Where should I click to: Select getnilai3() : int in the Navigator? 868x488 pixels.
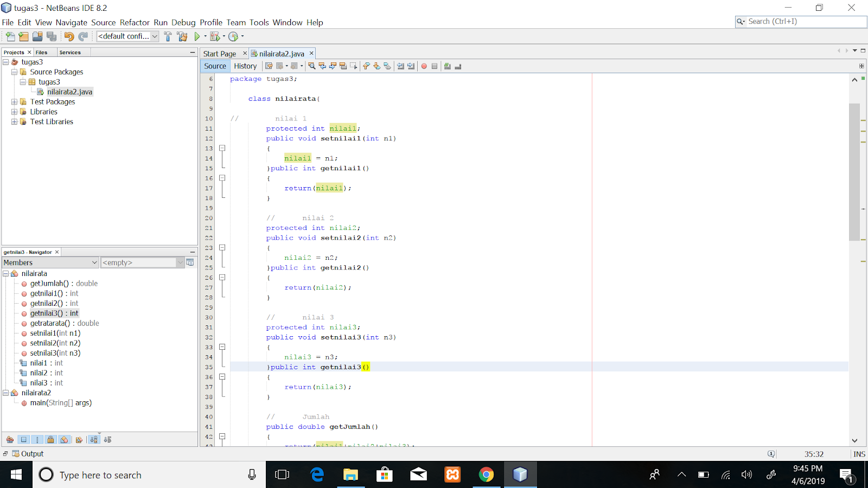tap(55, 313)
